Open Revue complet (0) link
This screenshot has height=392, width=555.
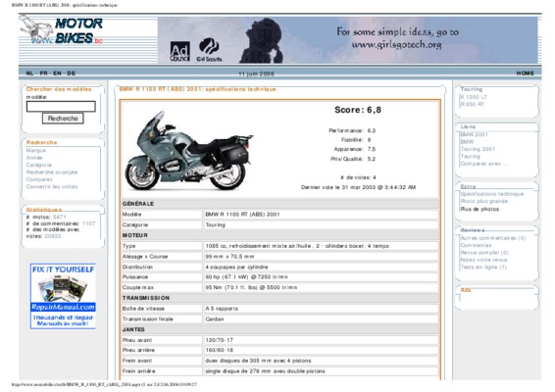point(484,253)
